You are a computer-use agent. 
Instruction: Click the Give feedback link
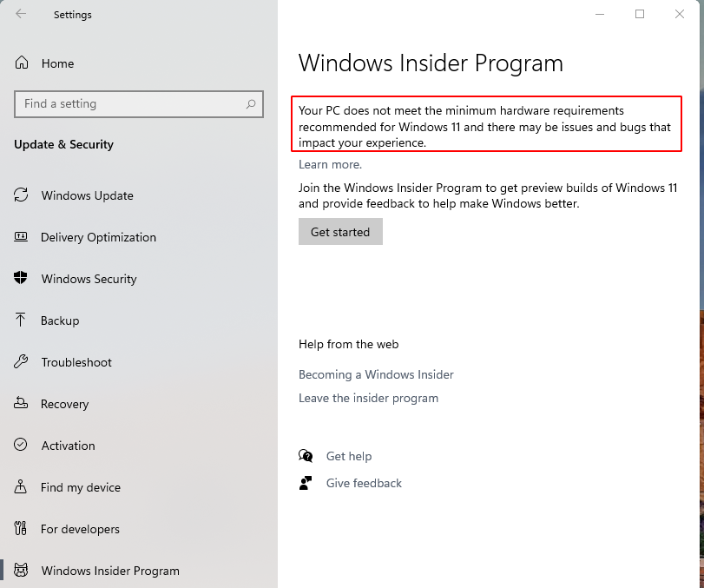click(364, 483)
